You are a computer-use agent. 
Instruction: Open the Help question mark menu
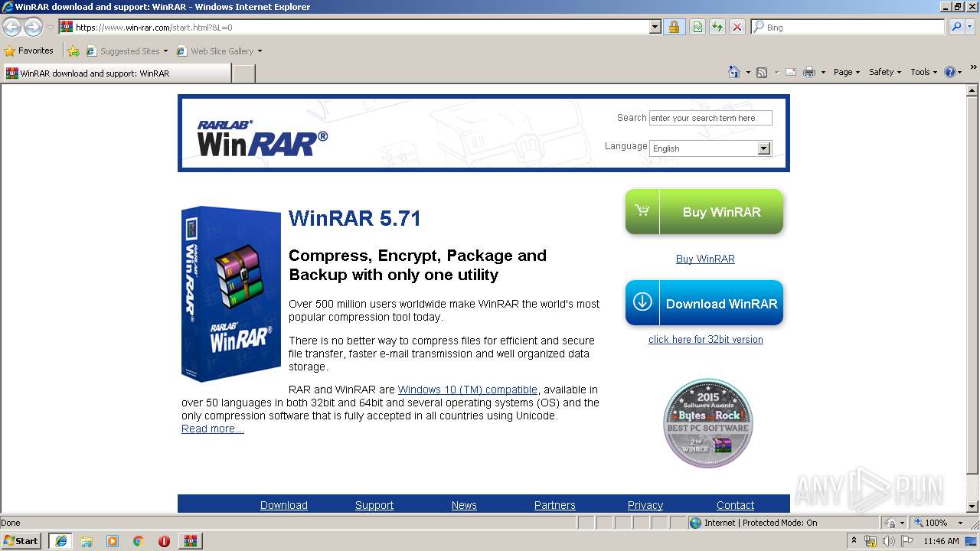pos(952,72)
